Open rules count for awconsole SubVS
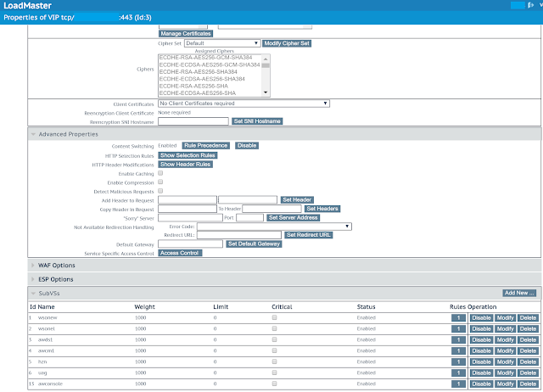This screenshot has width=543, height=392. coord(458,384)
